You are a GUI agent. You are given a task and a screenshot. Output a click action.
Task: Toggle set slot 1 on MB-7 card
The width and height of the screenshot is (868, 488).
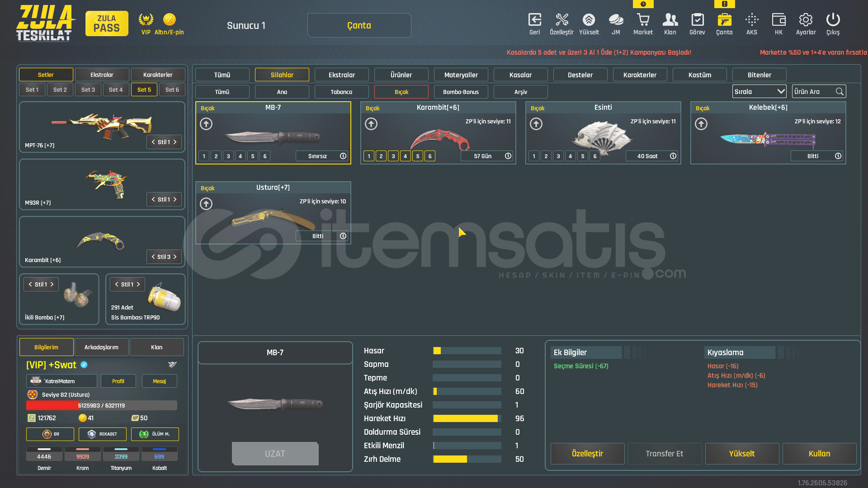pos(204,156)
